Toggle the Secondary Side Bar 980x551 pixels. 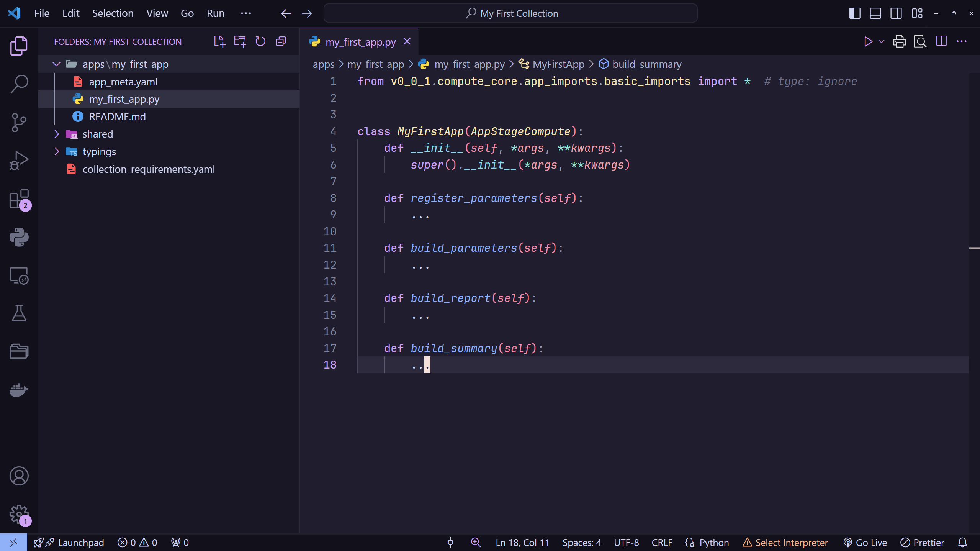click(896, 13)
